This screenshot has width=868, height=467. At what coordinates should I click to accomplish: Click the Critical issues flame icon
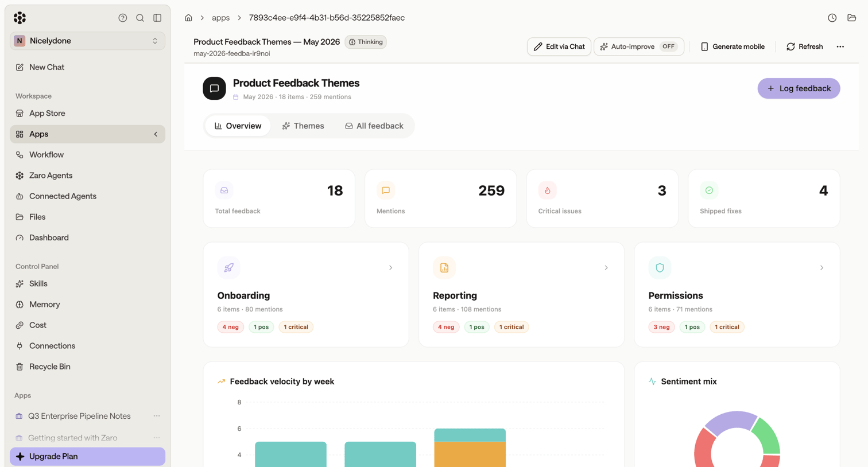[548, 190]
